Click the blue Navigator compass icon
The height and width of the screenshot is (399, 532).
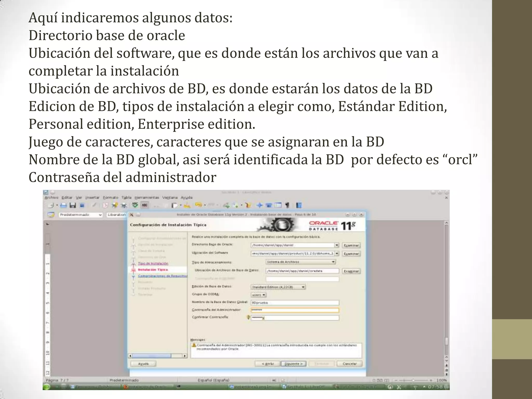(260, 205)
